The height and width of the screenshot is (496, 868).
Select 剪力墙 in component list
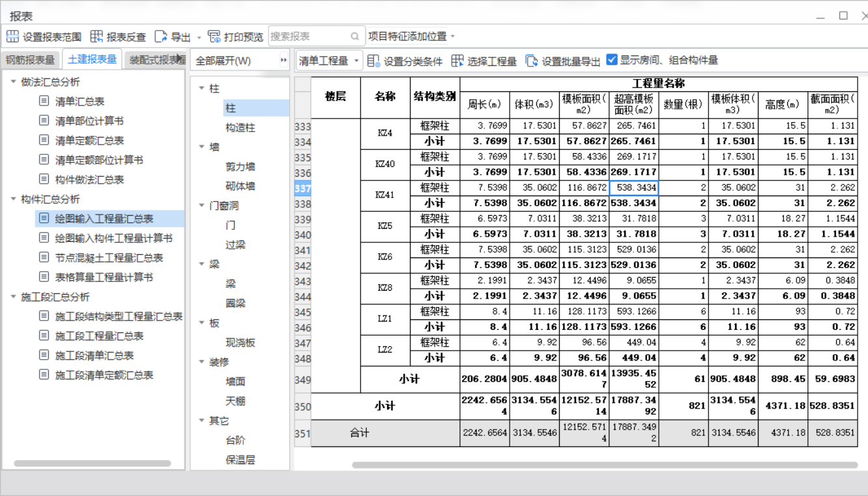pyautogui.click(x=240, y=167)
